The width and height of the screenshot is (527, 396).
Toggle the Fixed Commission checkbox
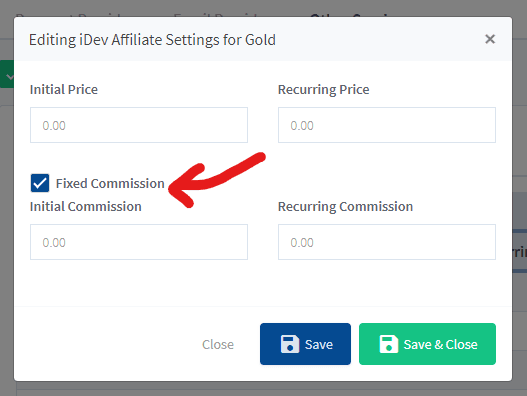click(x=40, y=183)
